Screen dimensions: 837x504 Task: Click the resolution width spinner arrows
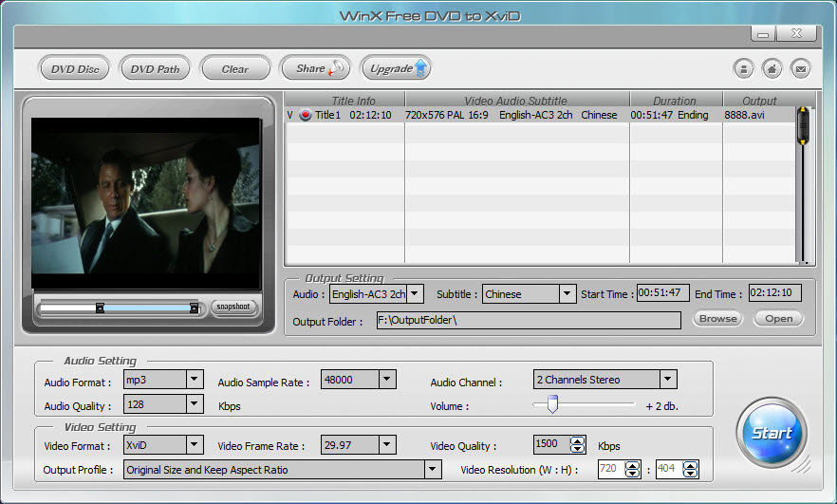tap(633, 469)
